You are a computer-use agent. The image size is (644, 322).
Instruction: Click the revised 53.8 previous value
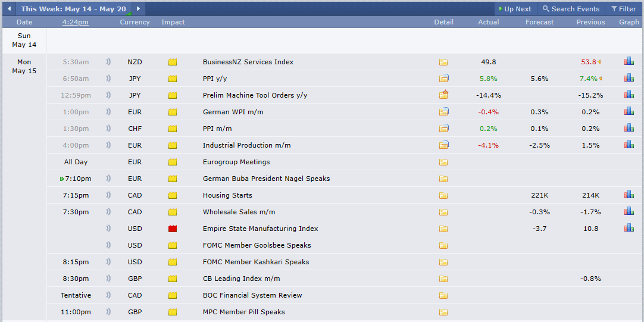[589, 62]
